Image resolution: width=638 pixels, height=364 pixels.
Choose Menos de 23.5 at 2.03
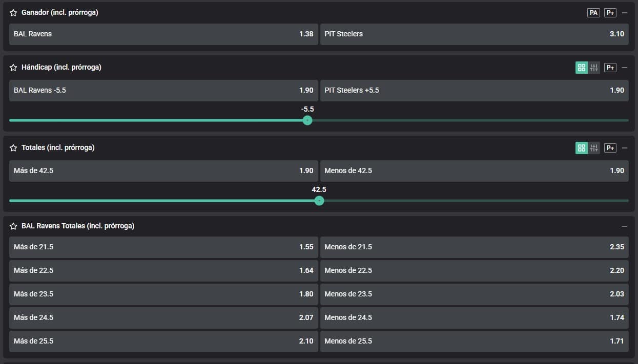(474, 294)
